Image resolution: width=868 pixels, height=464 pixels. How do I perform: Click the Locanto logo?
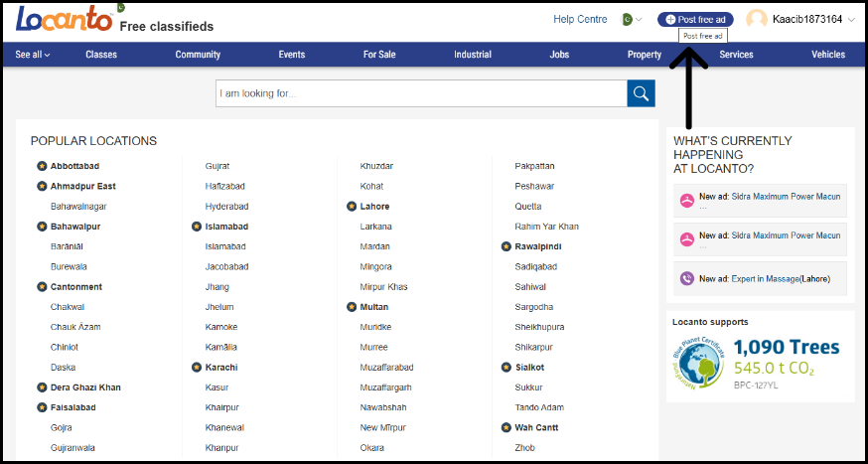tap(62, 19)
